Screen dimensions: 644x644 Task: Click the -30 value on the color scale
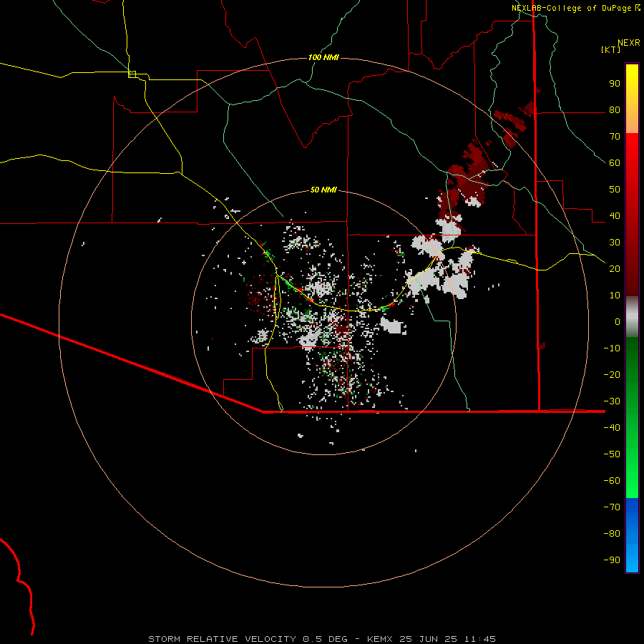pos(612,401)
